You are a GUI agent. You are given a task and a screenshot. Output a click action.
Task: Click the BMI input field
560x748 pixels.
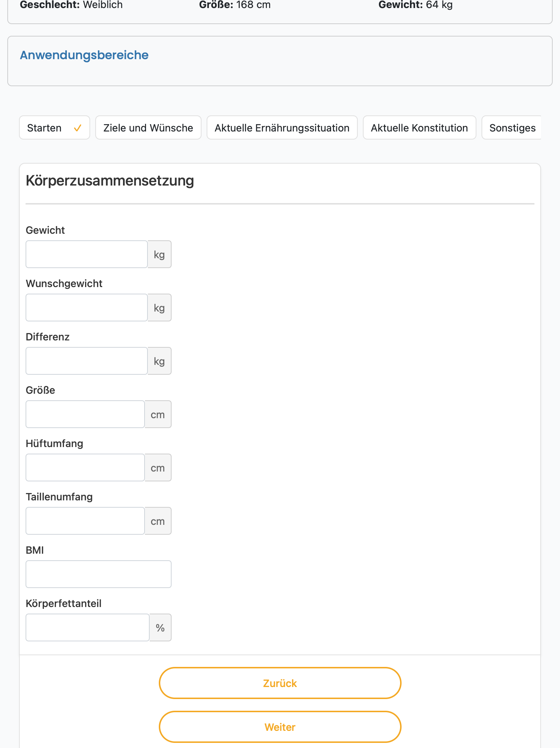[x=99, y=574]
